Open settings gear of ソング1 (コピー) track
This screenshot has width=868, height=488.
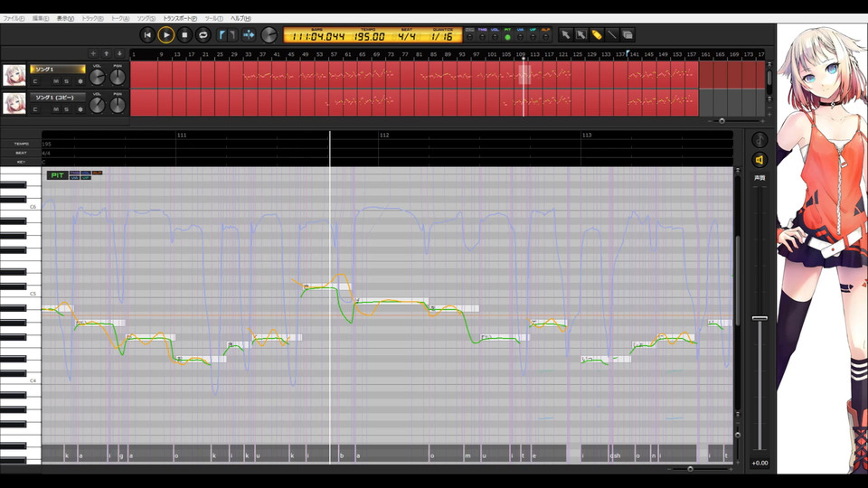(x=80, y=109)
